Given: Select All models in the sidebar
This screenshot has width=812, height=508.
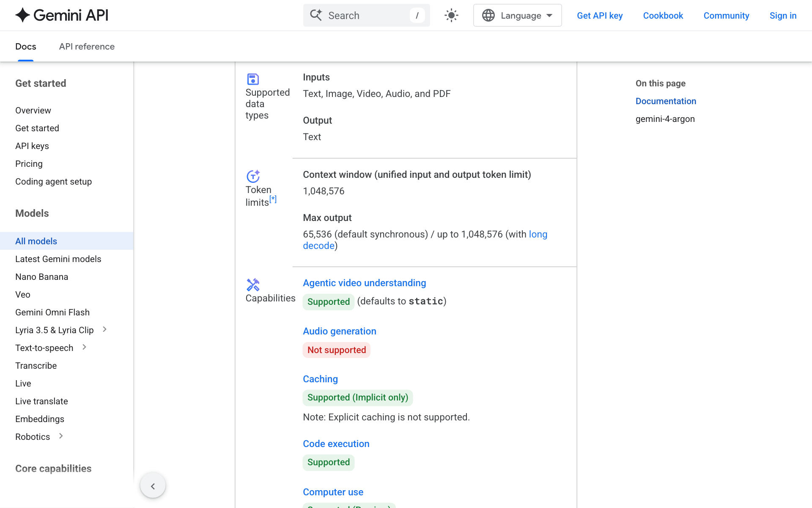Looking at the screenshot, I should coord(67,241).
